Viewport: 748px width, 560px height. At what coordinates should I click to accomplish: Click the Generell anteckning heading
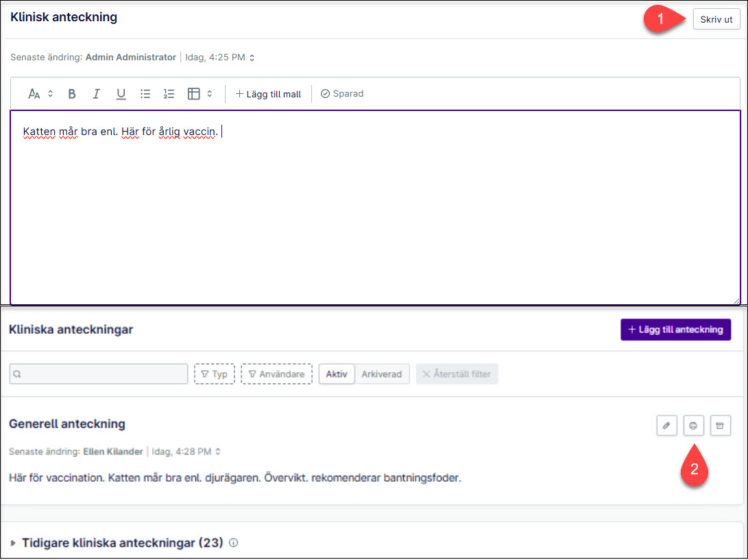pos(67,424)
